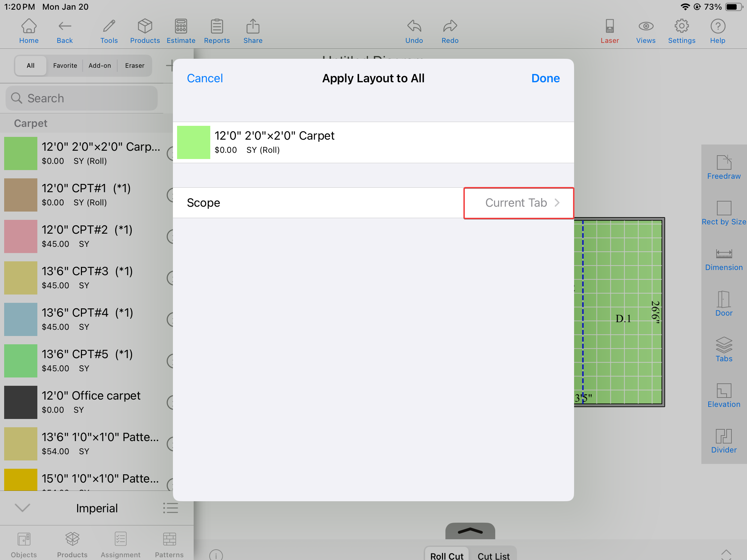Cancel the Apply Layout to All dialog

point(205,78)
